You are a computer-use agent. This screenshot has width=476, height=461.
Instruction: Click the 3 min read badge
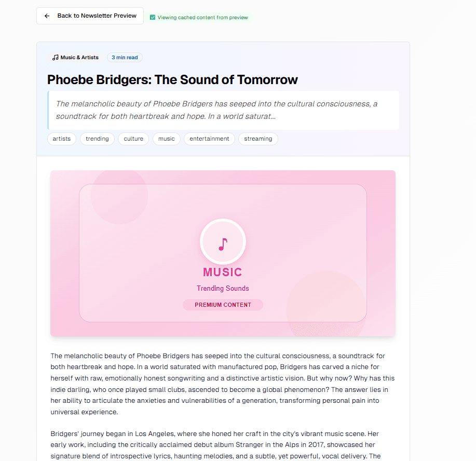[124, 57]
